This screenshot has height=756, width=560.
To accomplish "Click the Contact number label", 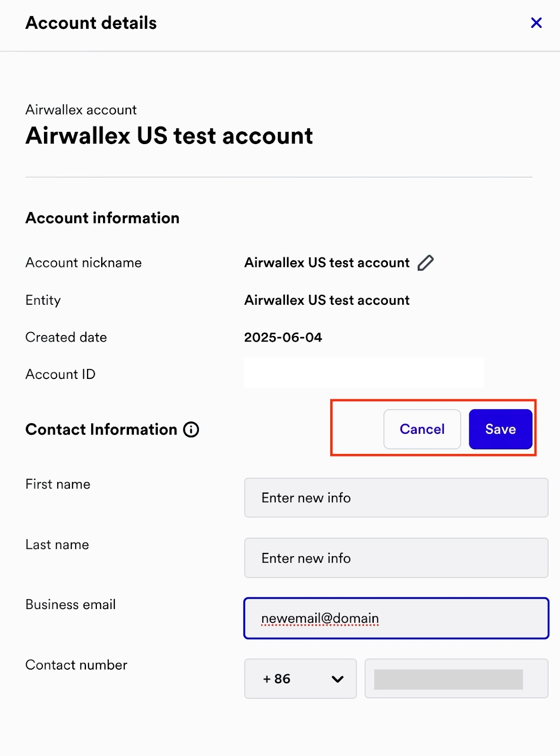I will [x=76, y=665].
